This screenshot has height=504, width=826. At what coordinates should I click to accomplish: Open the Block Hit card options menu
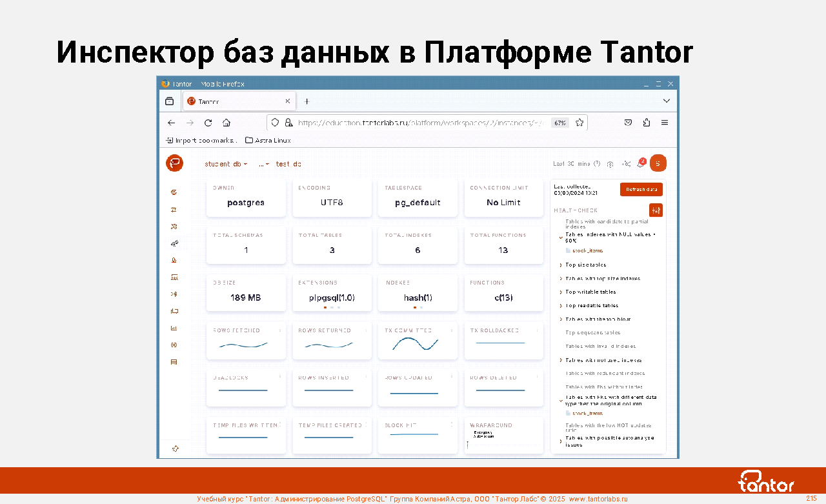click(x=452, y=425)
